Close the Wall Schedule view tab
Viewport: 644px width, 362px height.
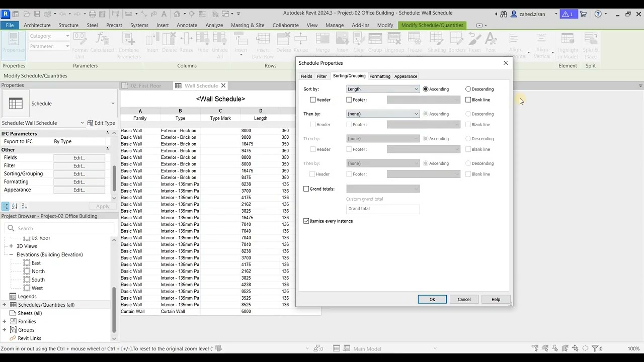coord(223,85)
